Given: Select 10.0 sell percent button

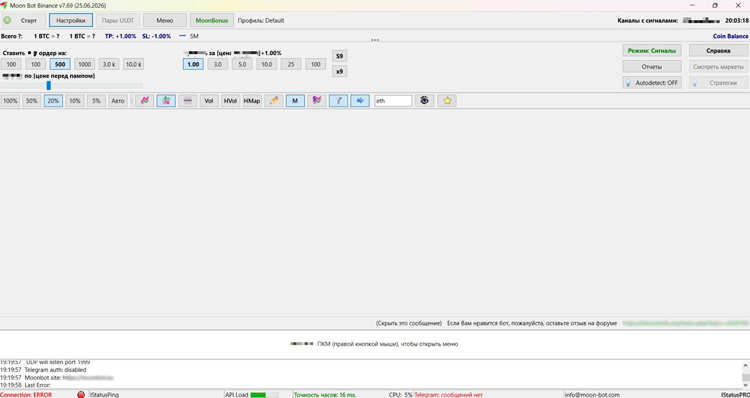Looking at the screenshot, I should pos(266,64).
